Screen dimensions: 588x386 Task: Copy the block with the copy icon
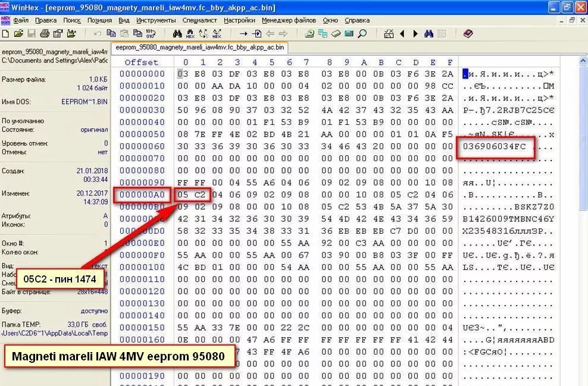(111, 34)
